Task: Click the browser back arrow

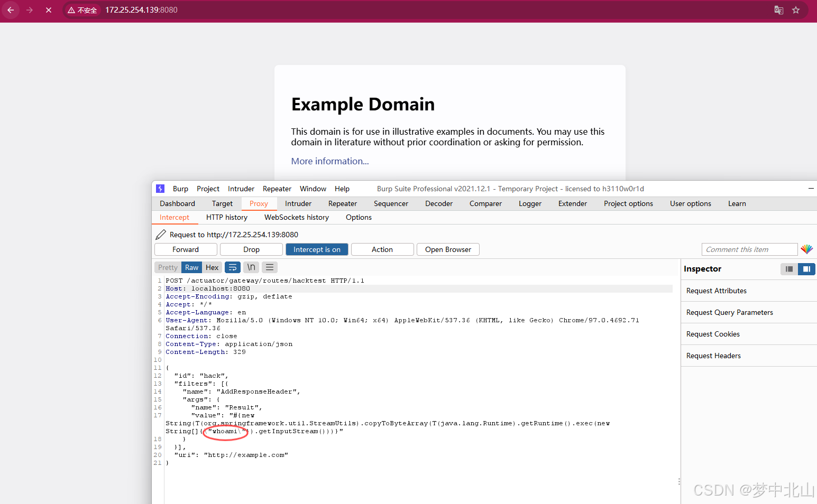Action: [x=11, y=10]
